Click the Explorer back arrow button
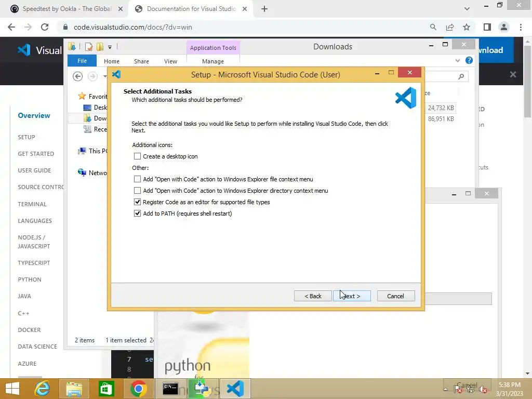The width and height of the screenshot is (532, 399). (x=78, y=76)
